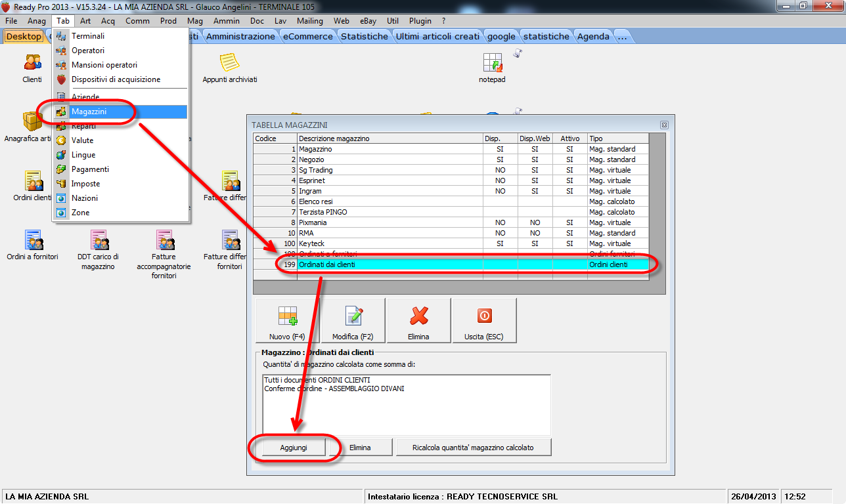846x504 pixels.
Task: Click the Modifica (F2) edit button
Action: point(353,320)
